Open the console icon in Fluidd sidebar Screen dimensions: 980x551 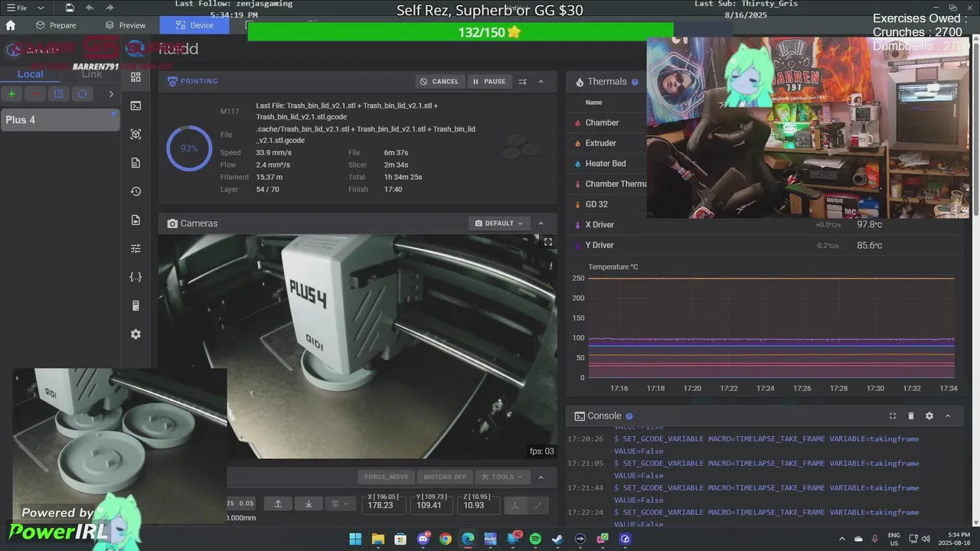[x=136, y=106]
